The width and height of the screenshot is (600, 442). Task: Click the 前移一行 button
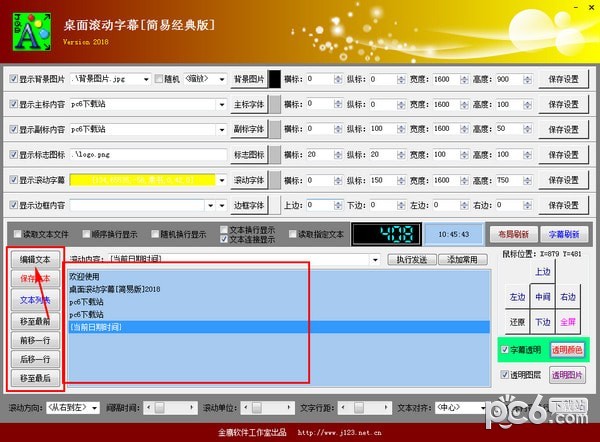point(35,340)
